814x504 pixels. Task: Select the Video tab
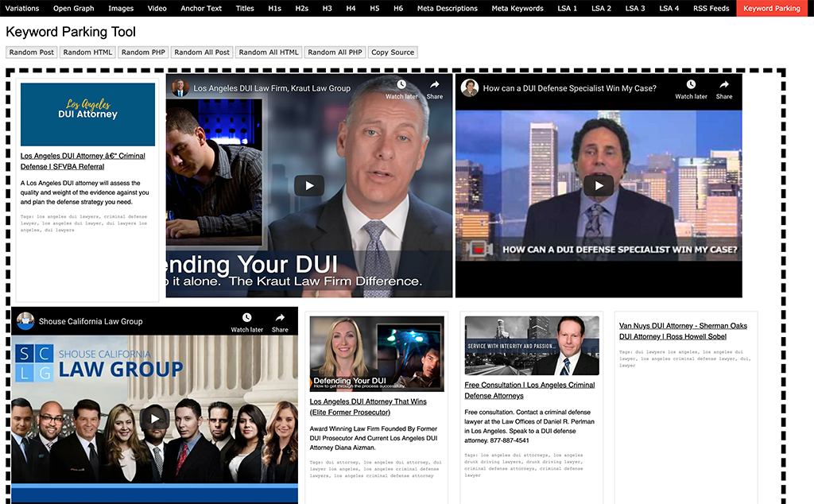pyautogui.click(x=157, y=8)
